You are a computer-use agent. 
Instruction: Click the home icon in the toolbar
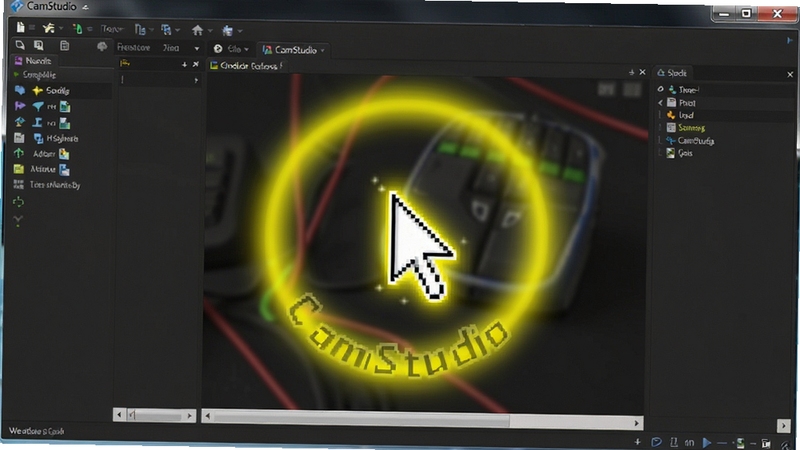click(197, 30)
